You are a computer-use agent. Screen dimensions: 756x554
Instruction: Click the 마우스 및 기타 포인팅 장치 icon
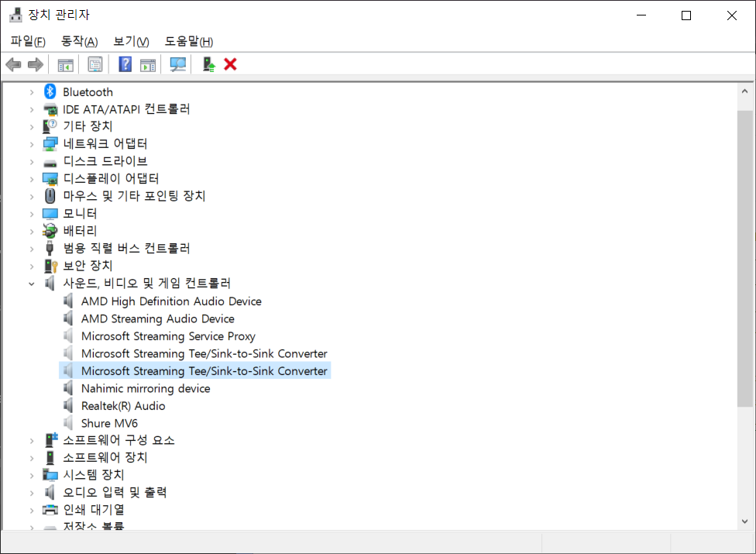tap(50, 196)
